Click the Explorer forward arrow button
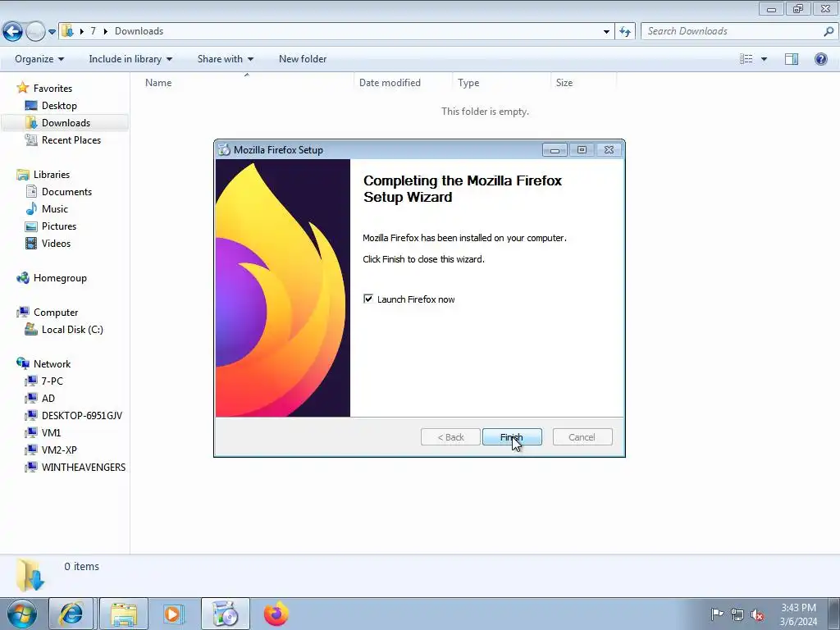The image size is (840, 630). pos(35,32)
